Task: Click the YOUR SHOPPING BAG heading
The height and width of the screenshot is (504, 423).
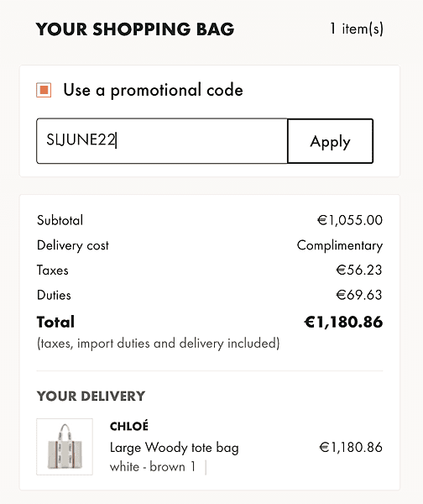Action: (135, 29)
